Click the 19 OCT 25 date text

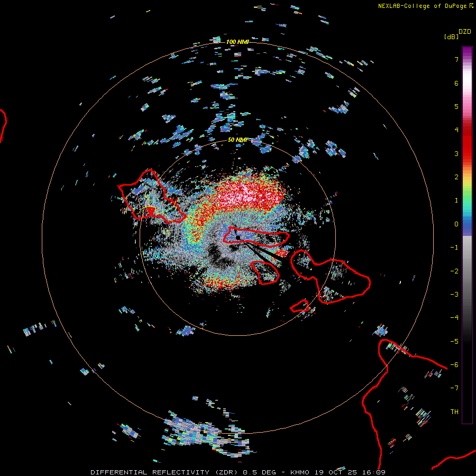click(337, 472)
